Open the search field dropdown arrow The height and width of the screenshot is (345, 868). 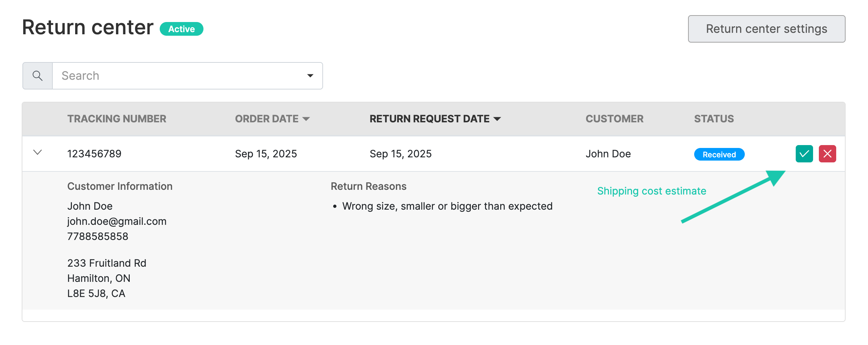point(310,76)
